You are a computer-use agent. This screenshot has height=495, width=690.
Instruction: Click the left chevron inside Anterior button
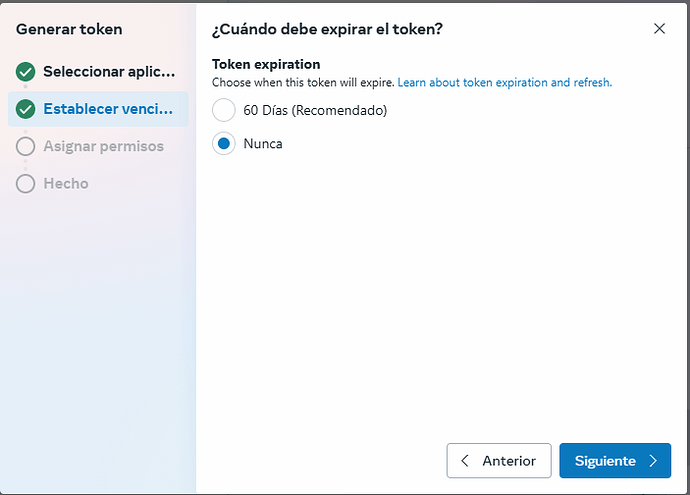pos(465,461)
